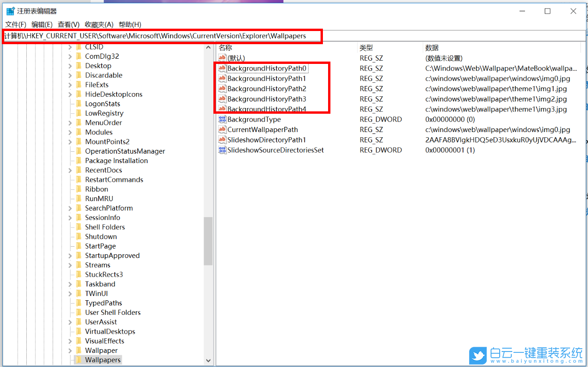Screen dimensions: 588x367
Task: Open the 帮助(H) menu
Action: (x=130, y=24)
